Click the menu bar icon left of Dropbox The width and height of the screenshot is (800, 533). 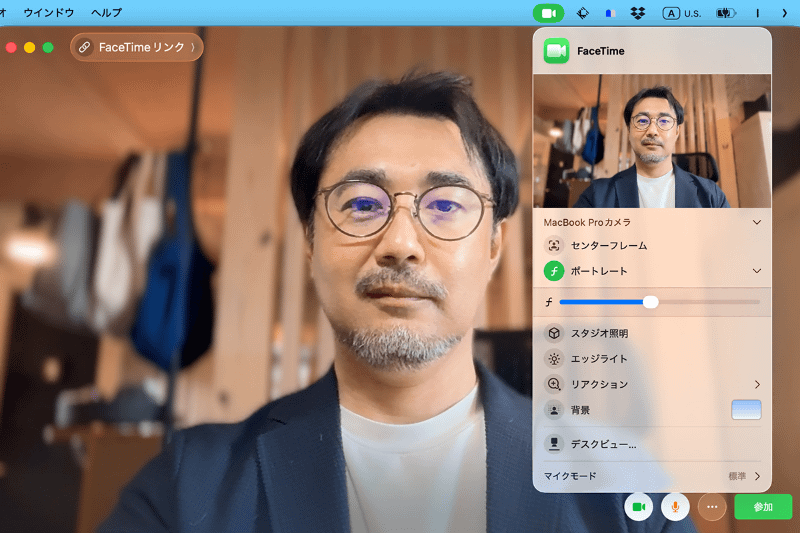[610, 14]
